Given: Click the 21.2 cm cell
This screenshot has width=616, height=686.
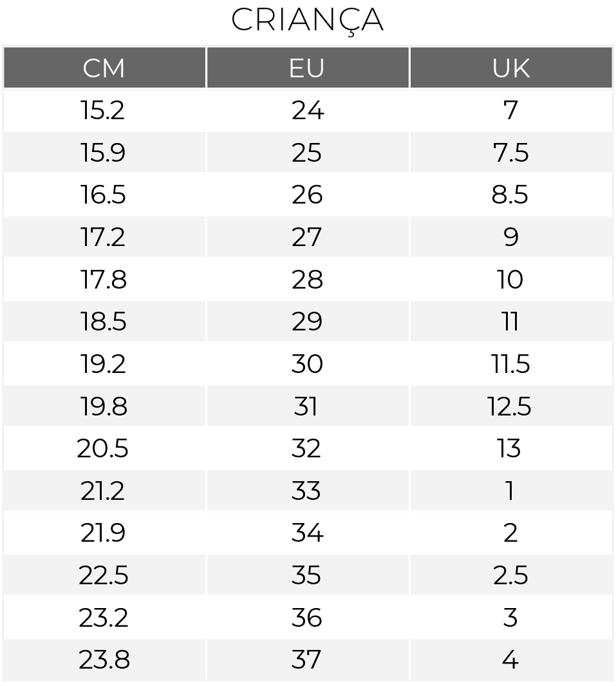Looking at the screenshot, I should [x=104, y=491].
